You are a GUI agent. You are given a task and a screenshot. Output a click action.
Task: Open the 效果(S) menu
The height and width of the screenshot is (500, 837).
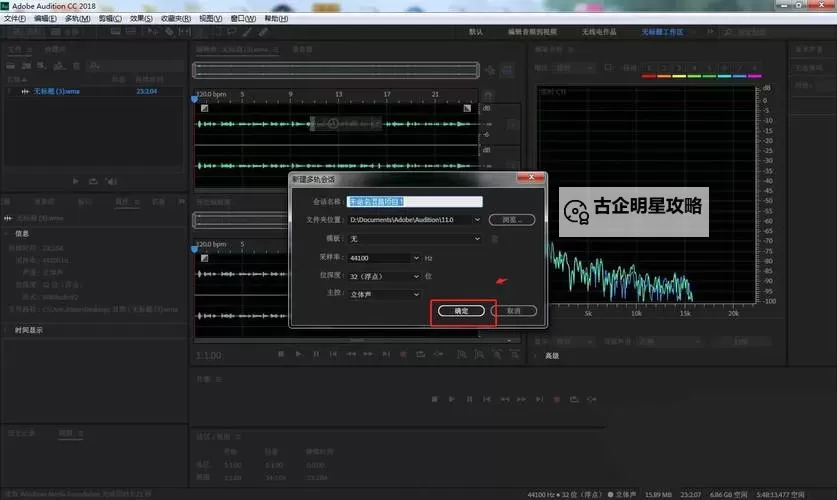coord(141,19)
